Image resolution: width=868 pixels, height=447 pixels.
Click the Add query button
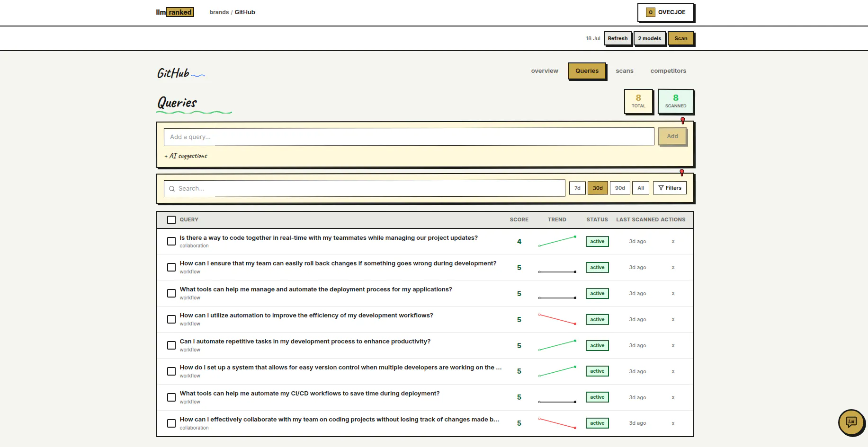(672, 136)
